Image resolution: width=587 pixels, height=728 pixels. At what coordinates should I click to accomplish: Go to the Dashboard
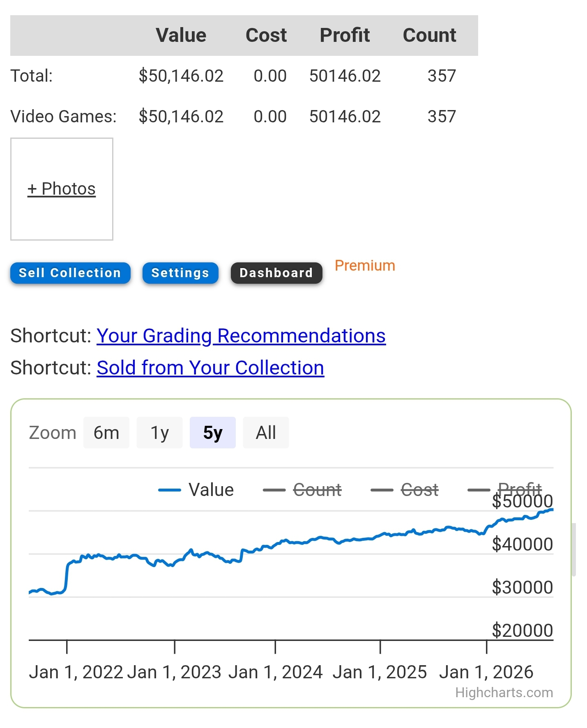[276, 273]
